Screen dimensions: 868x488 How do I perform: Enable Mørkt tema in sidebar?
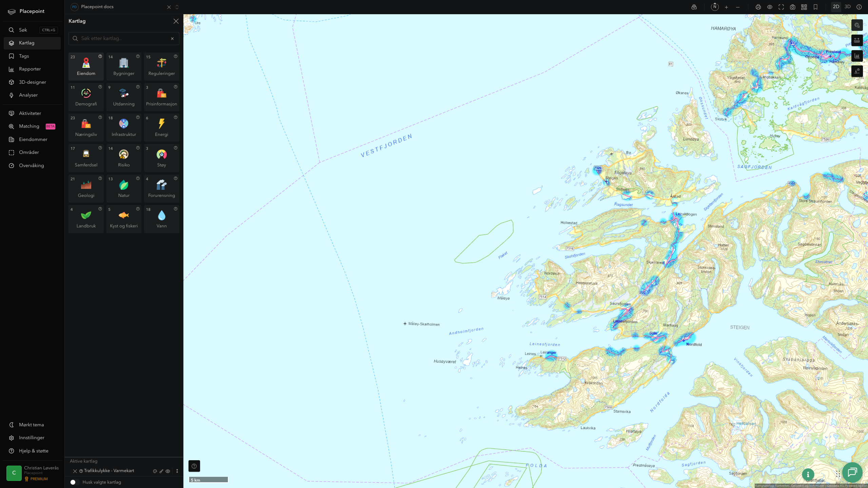click(32, 425)
